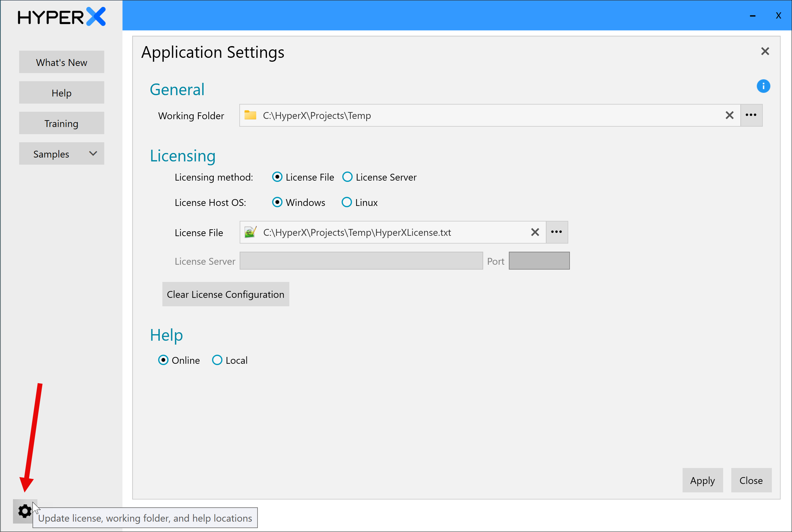This screenshot has height=532, width=792.
Task: Clear the Working Folder path
Action: coord(729,115)
